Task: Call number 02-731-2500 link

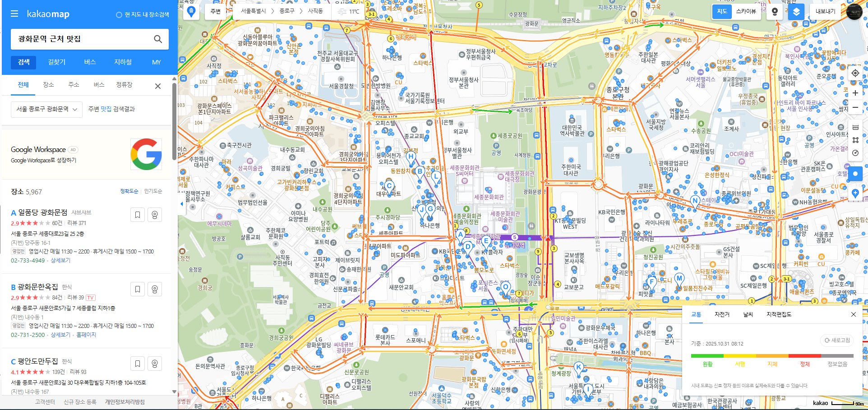Action: point(28,335)
